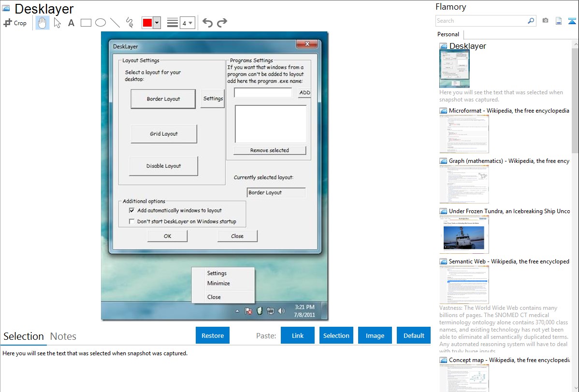Viewport: 579px width, 392px height.
Task: Switch to the Notes tab
Action: coord(63,336)
